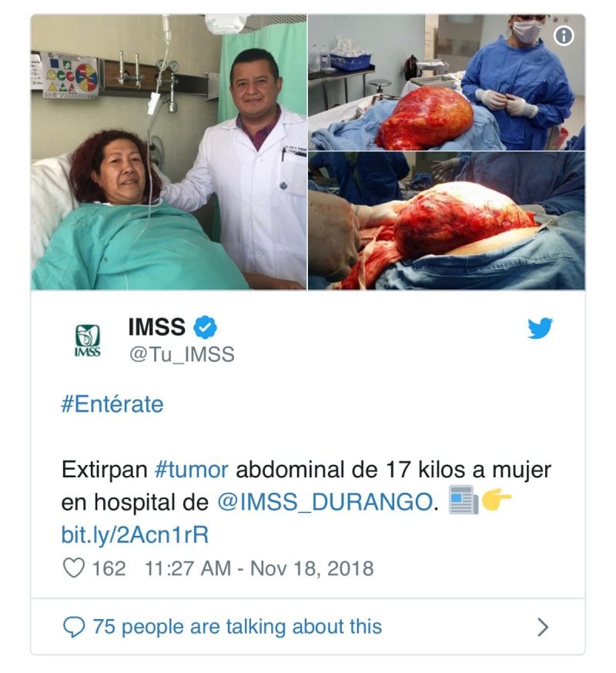
Task: Click the speech bubble reply icon
Action: click(74, 627)
